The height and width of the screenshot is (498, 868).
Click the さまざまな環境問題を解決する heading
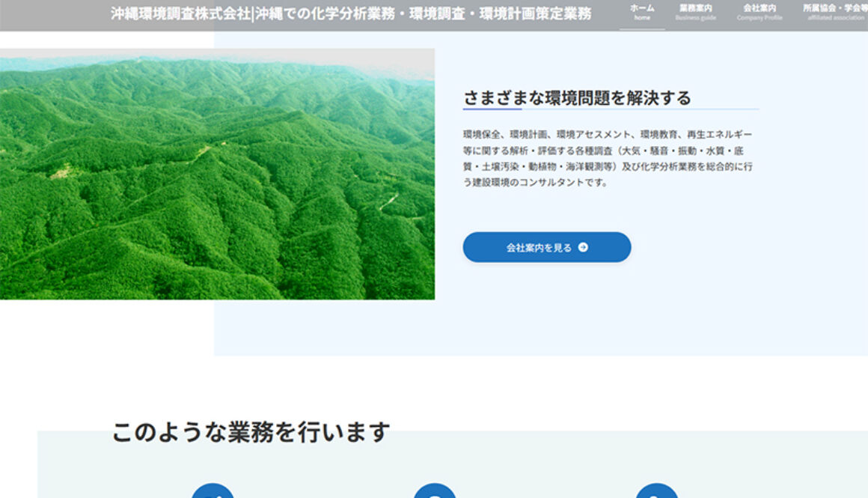click(x=577, y=98)
